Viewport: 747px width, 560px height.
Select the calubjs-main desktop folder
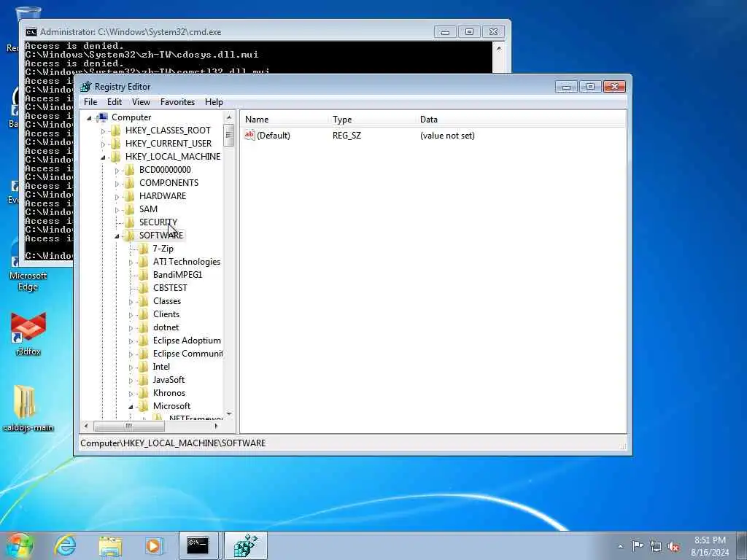(28, 408)
